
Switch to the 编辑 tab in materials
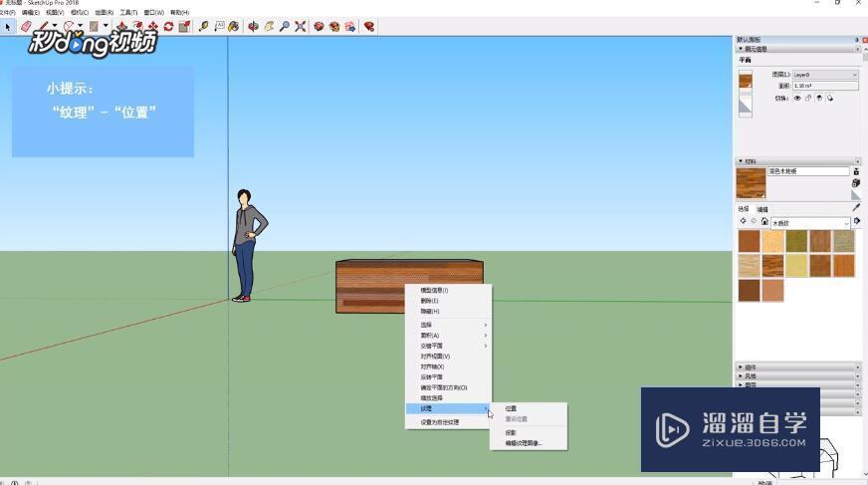[762, 209]
